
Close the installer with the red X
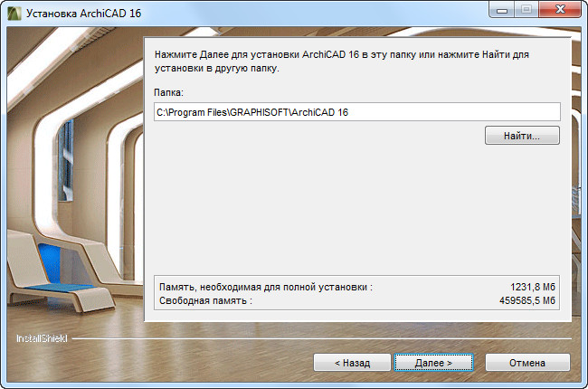click(x=560, y=10)
